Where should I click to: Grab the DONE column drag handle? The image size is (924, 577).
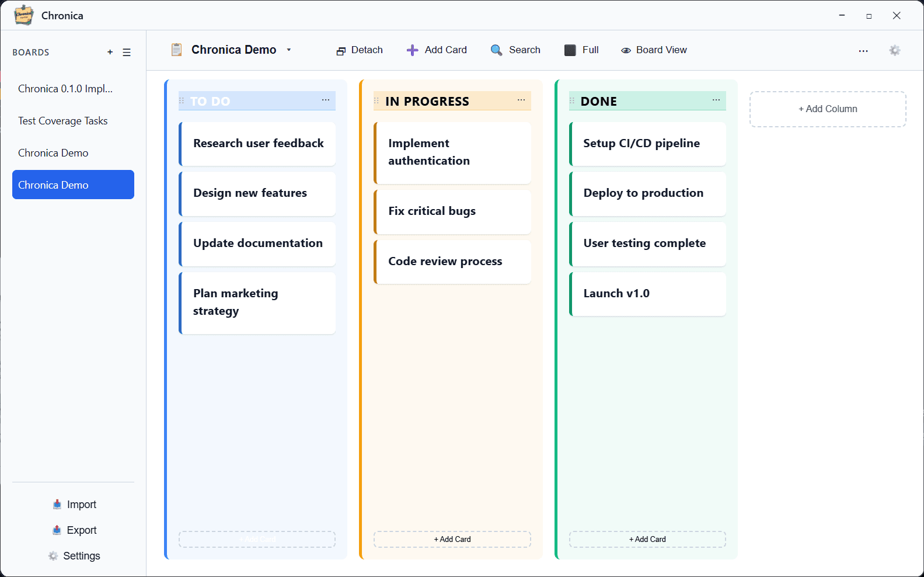pos(572,101)
